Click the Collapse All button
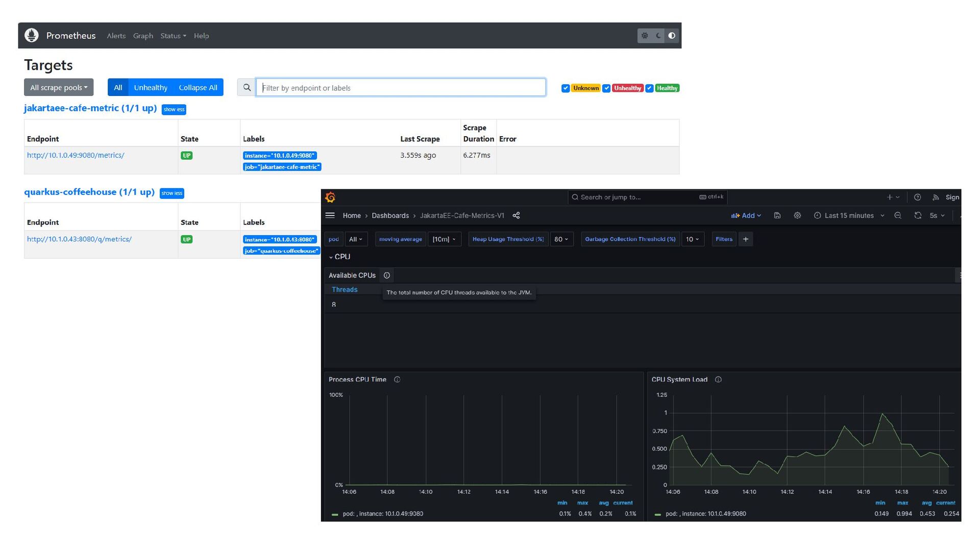The width and height of the screenshot is (980, 551). (198, 87)
